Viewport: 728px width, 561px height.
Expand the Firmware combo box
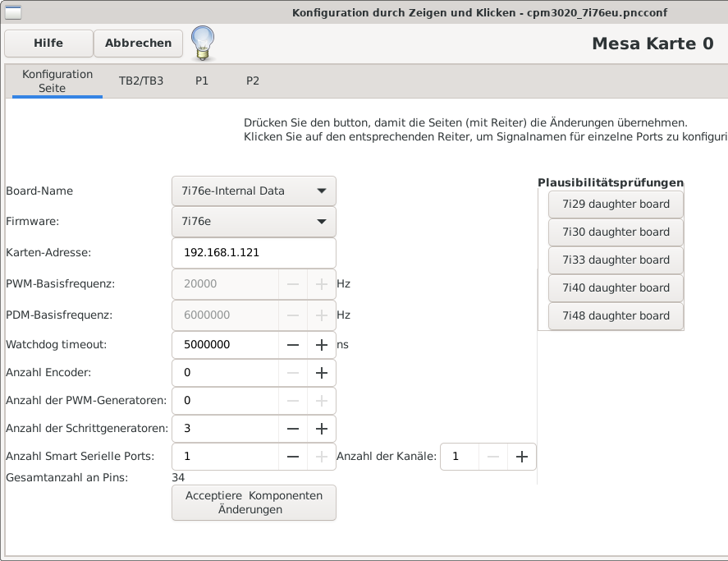pyautogui.click(x=254, y=221)
